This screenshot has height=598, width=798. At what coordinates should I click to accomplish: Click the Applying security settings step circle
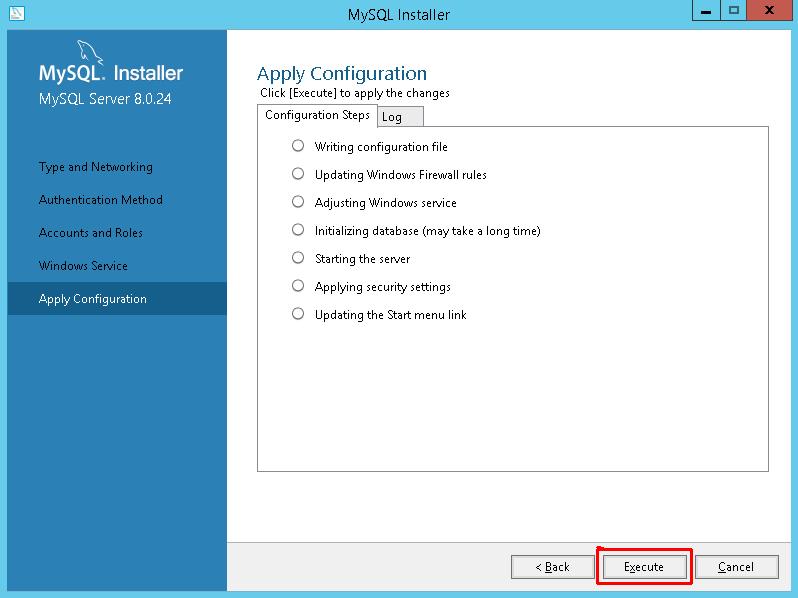click(298, 286)
